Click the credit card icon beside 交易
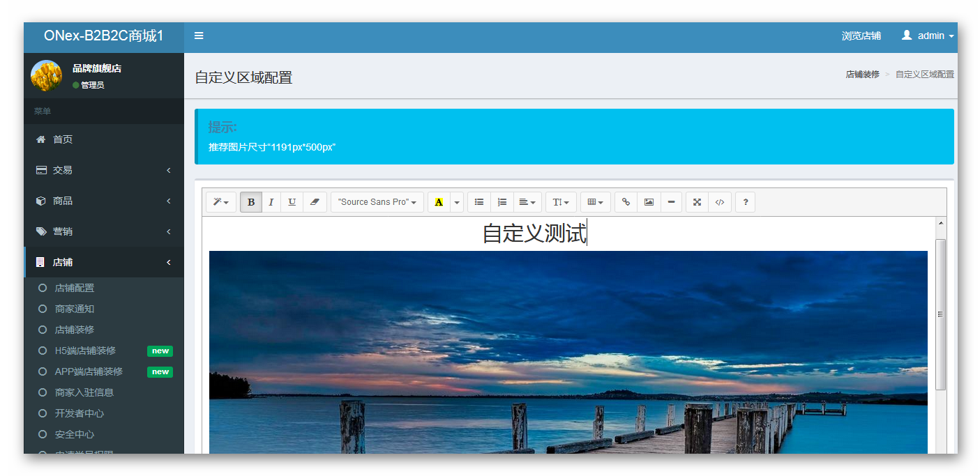980x476 pixels. pyautogui.click(x=41, y=170)
